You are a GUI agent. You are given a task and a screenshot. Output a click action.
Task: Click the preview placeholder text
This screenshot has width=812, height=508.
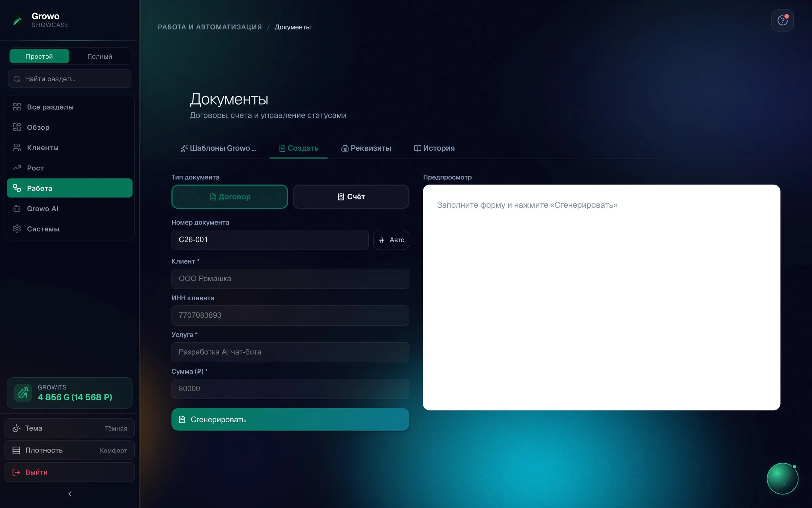527,205
